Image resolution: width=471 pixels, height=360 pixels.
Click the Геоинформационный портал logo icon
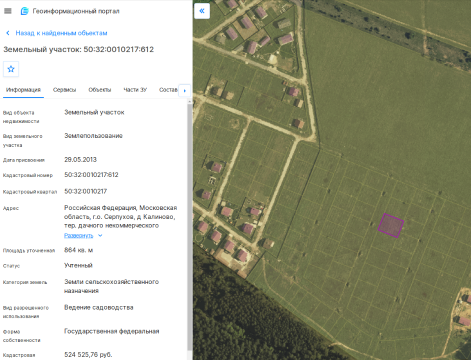point(24,11)
